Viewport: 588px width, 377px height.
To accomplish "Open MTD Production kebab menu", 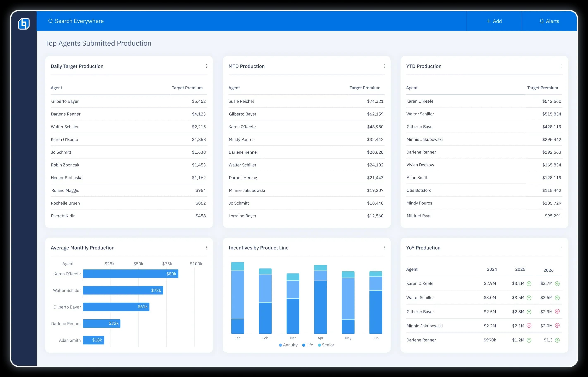I will click(384, 66).
